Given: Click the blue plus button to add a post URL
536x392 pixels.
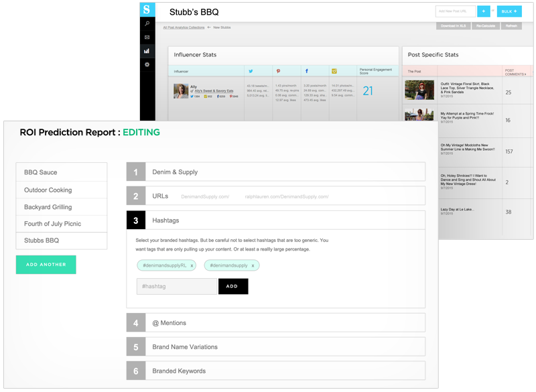Looking at the screenshot, I should [483, 11].
